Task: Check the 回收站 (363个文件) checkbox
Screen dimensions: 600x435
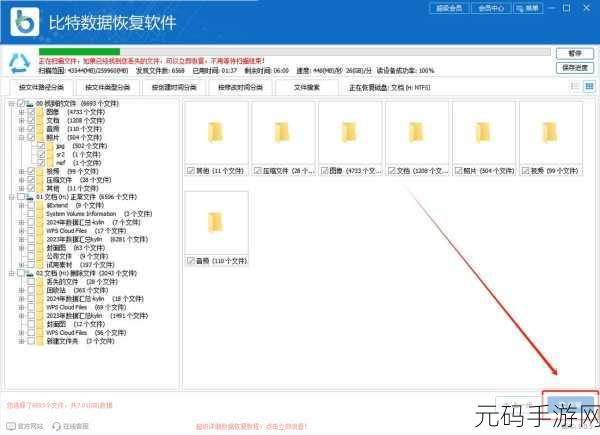Action: coord(31,290)
